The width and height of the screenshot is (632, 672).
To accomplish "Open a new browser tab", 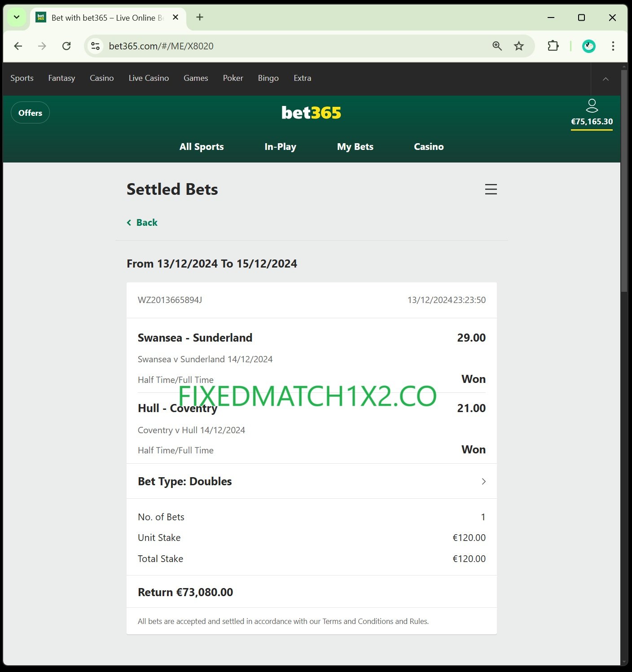I will [200, 18].
